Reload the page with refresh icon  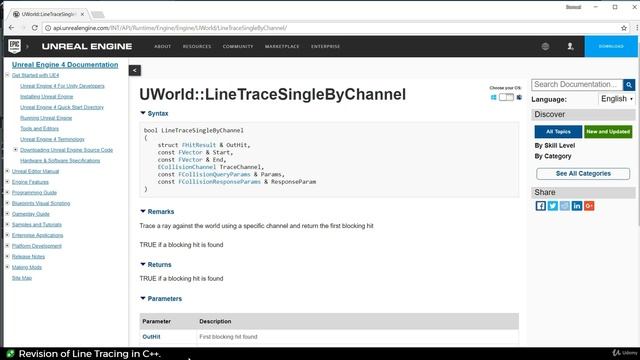[35, 28]
